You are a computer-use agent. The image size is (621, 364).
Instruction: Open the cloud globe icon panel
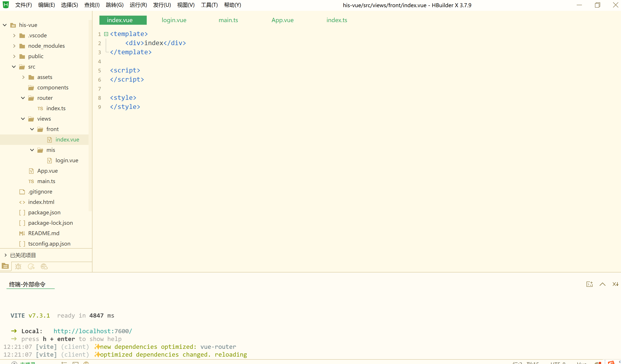[x=44, y=266]
